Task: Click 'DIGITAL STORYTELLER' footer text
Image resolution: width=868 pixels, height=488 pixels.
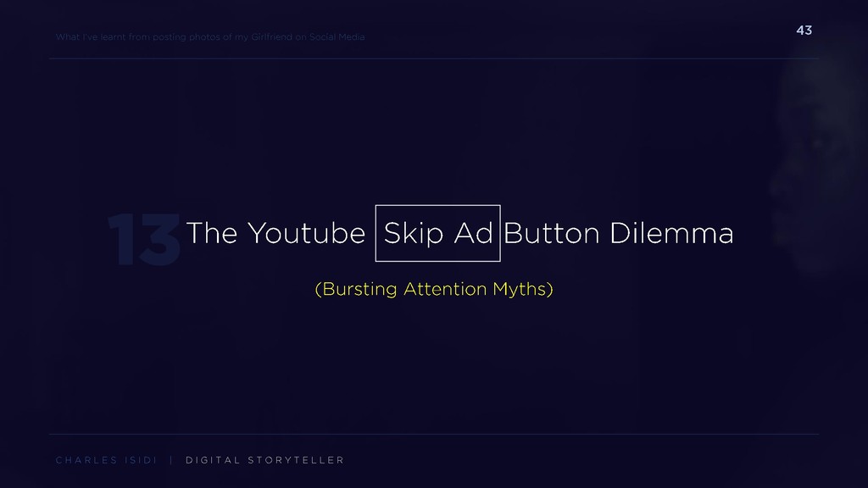Action: 264,460
